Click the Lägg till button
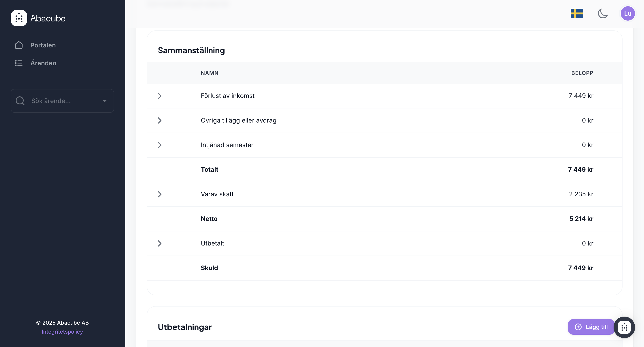644x347 pixels. [x=591, y=327]
